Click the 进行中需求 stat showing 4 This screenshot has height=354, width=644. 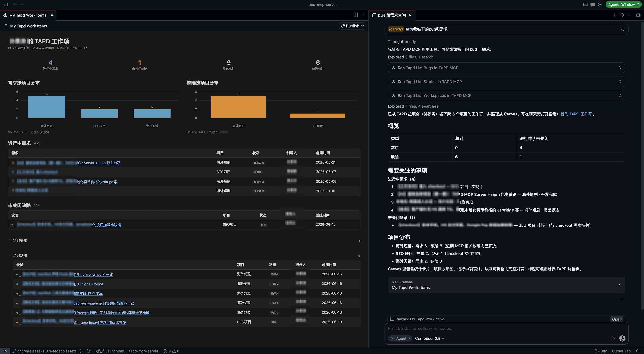tap(51, 65)
